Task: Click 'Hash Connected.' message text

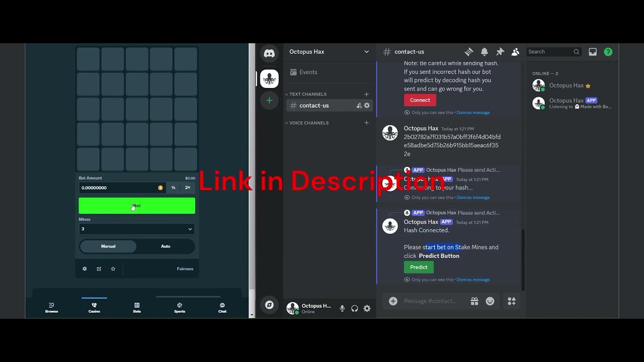Action: pos(427,230)
